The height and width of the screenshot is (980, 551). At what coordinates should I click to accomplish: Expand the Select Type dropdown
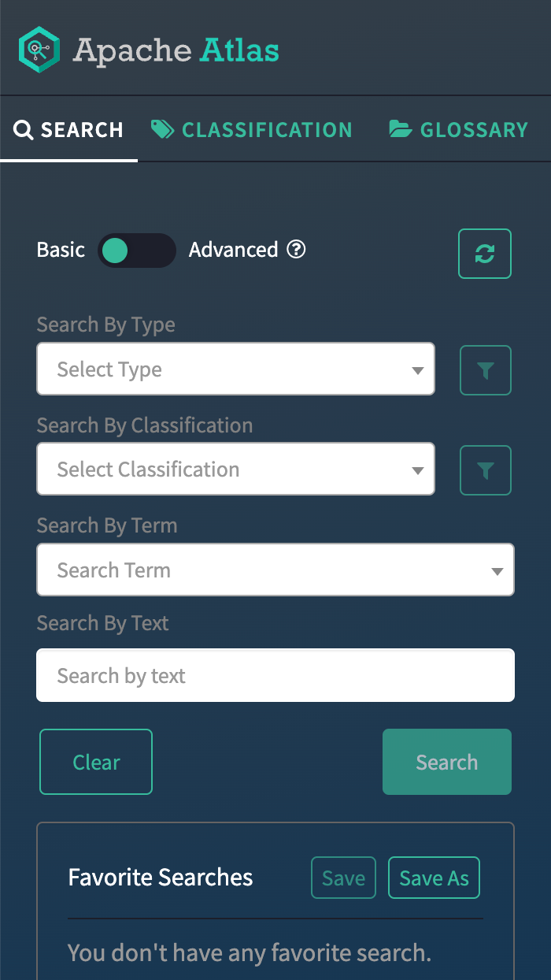[x=235, y=369]
